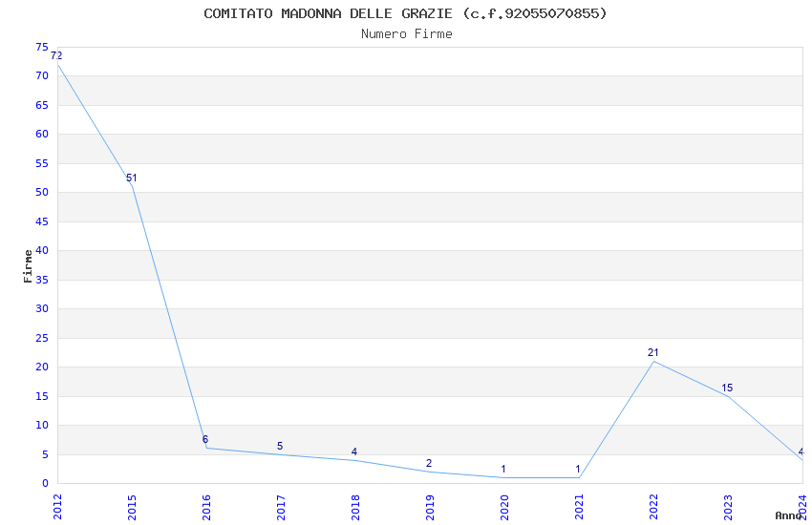This screenshot has width=812, height=525.
Task: Click x-axis year 2023
Action: 729,507
